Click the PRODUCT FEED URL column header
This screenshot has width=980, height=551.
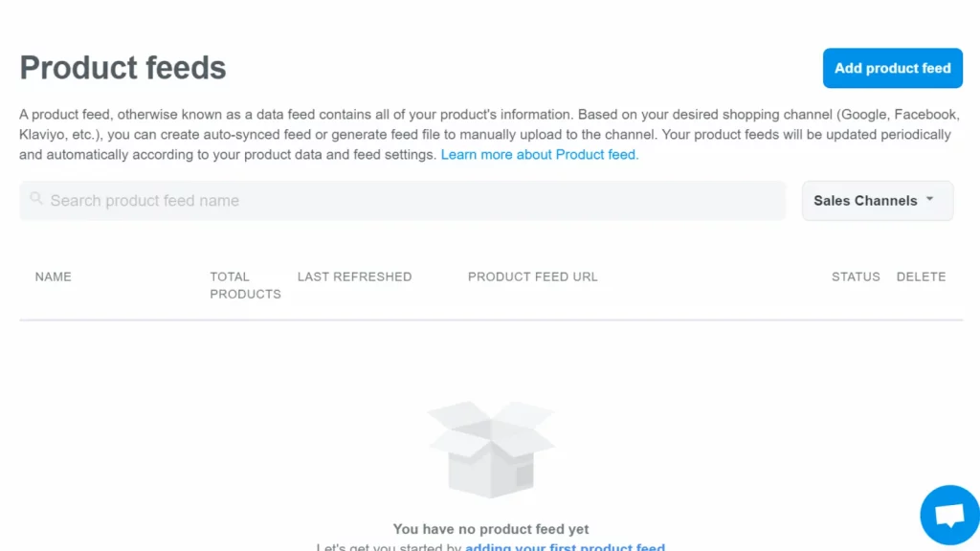(532, 276)
